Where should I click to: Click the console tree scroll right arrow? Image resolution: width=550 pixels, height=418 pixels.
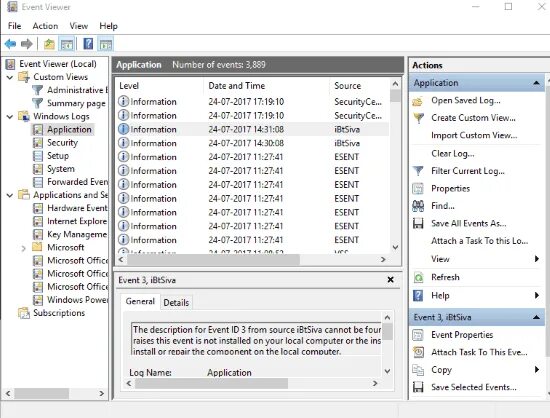pos(102,393)
